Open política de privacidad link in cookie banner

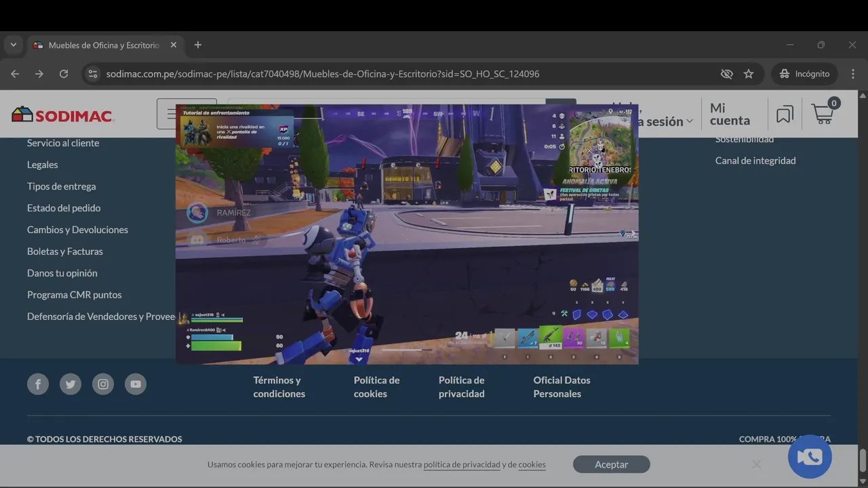pyautogui.click(x=462, y=464)
